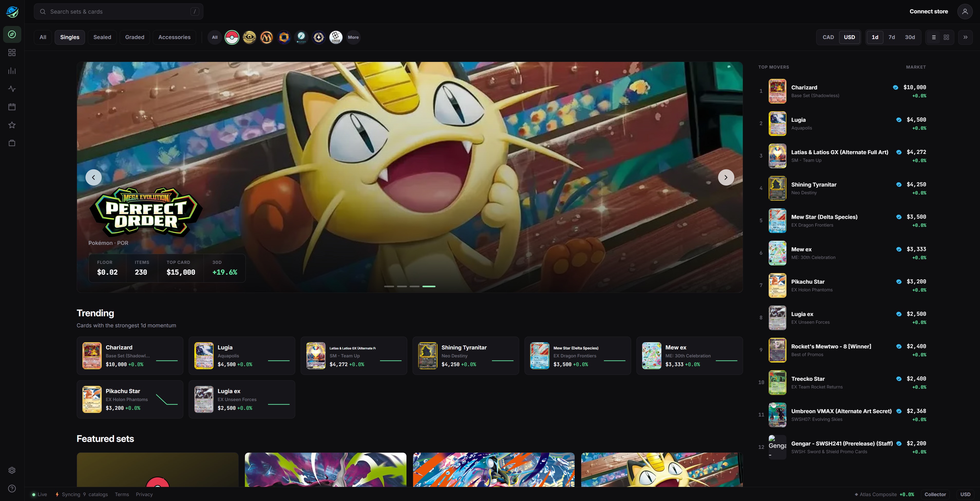Switch currency to USD in top toolbar
The image size is (980, 501).
pos(850,37)
